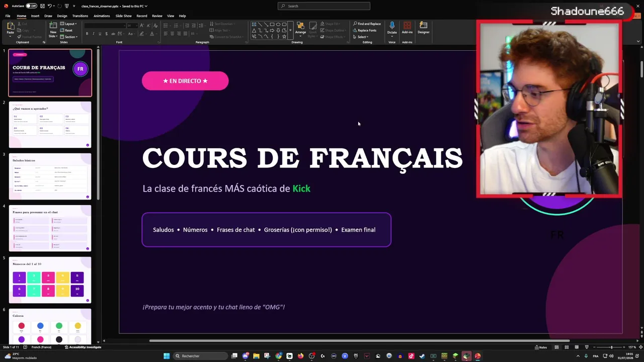Open the text highlight color picker
Viewport: 644px width, 362px height.
(x=142, y=34)
